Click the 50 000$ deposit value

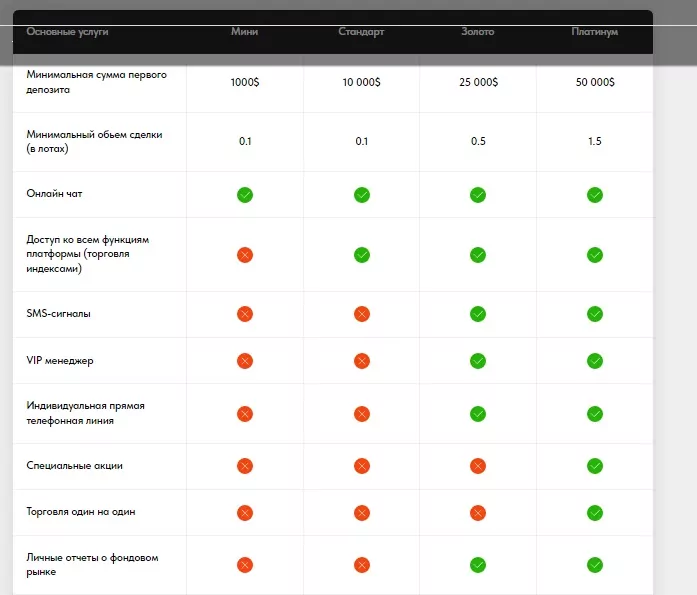(x=595, y=82)
